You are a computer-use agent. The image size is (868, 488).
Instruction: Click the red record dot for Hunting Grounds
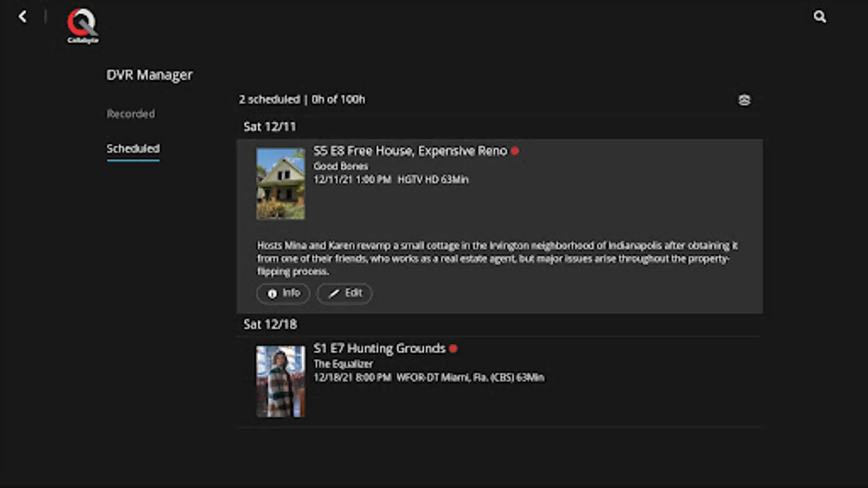(x=454, y=349)
